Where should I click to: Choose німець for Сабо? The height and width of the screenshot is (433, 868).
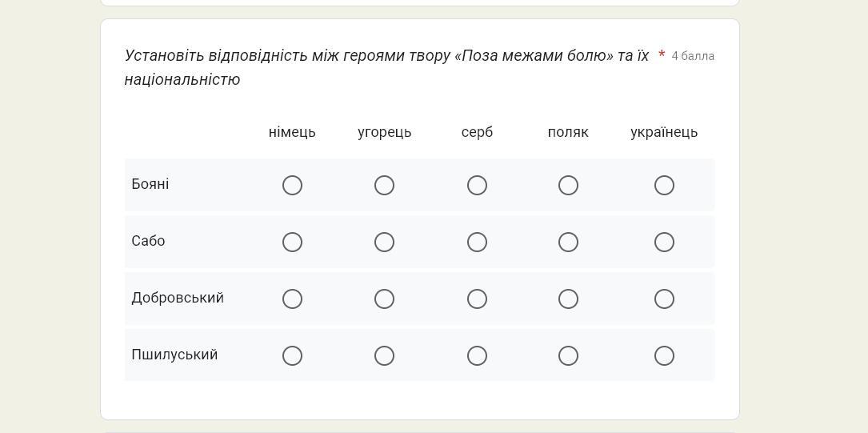(x=292, y=243)
